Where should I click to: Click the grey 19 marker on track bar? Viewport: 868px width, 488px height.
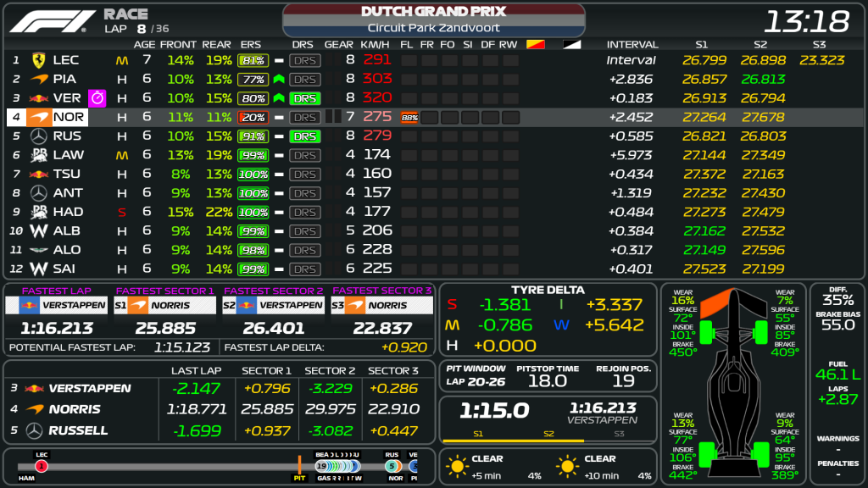pyautogui.click(x=321, y=467)
